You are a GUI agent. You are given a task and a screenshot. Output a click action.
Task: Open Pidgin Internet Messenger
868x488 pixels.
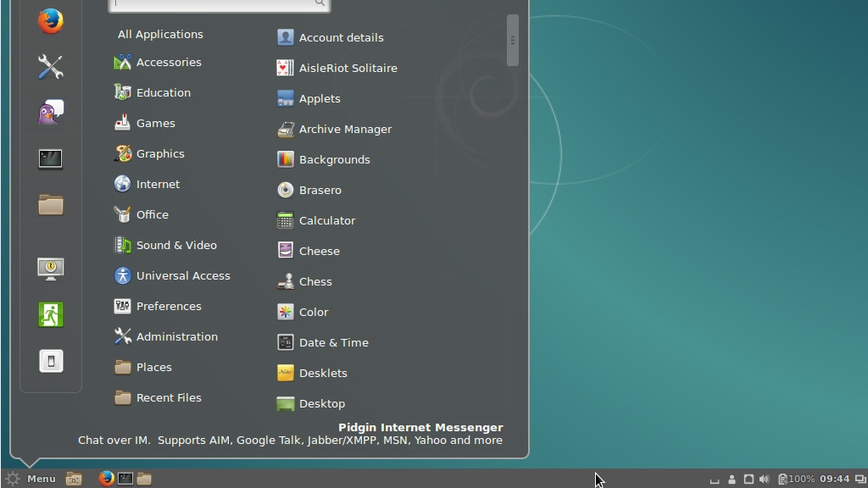[x=49, y=112]
